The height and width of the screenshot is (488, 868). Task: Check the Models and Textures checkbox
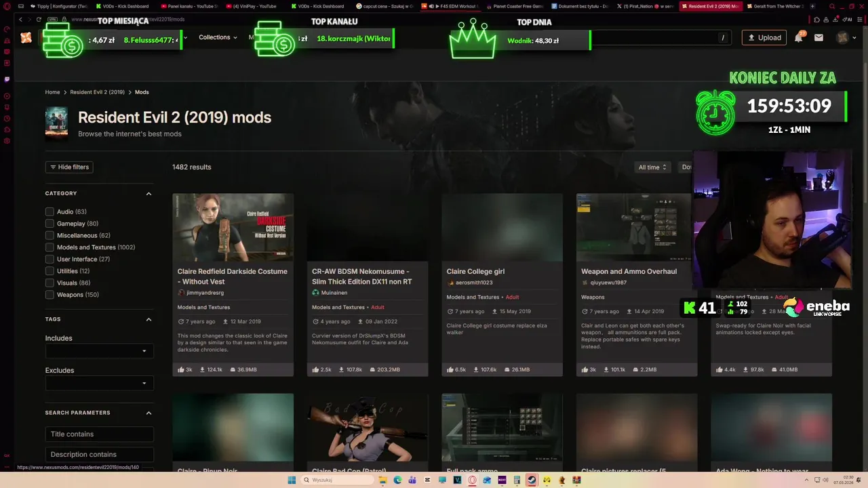coord(50,247)
